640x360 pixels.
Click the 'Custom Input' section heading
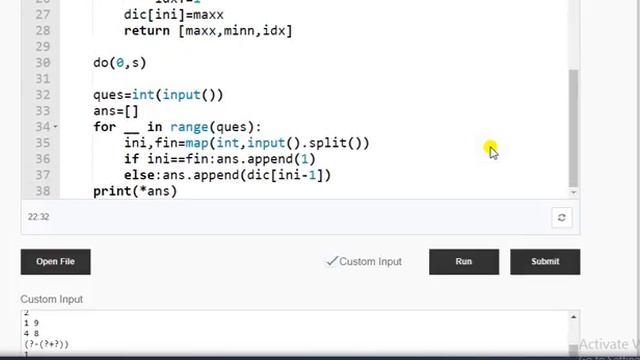coord(51,299)
